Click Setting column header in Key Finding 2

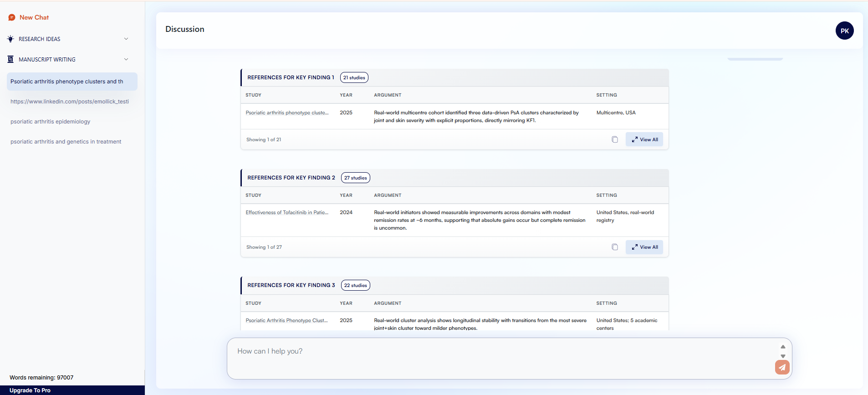tap(607, 195)
